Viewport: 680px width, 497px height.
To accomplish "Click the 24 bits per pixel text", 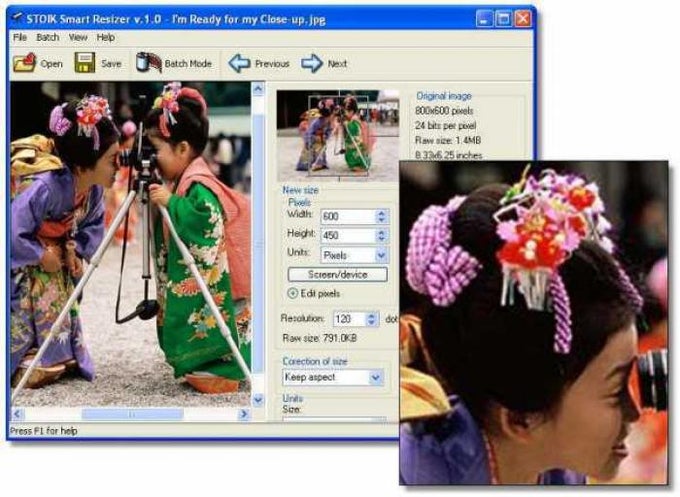I will tap(445, 125).
